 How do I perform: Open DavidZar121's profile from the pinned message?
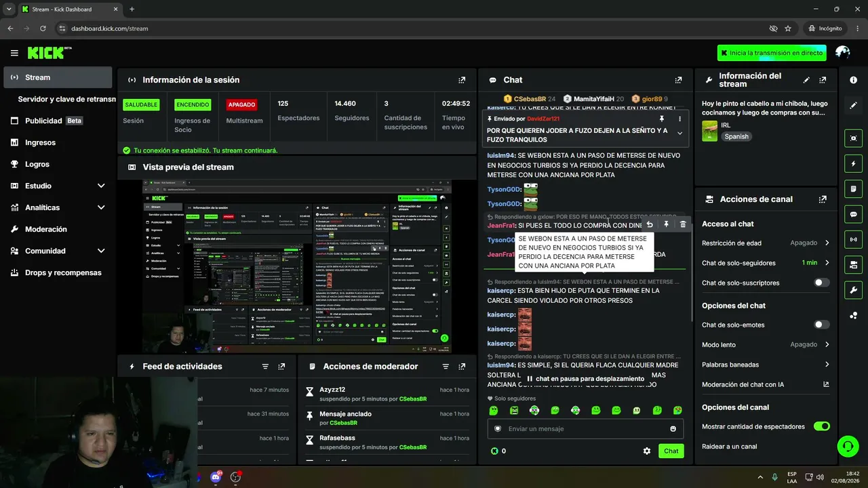click(543, 119)
